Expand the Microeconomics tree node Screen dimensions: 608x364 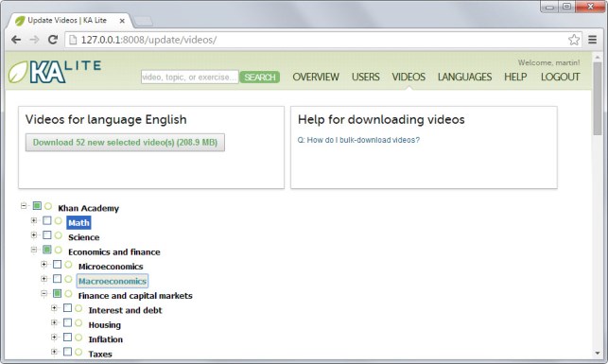(x=43, y=265)
